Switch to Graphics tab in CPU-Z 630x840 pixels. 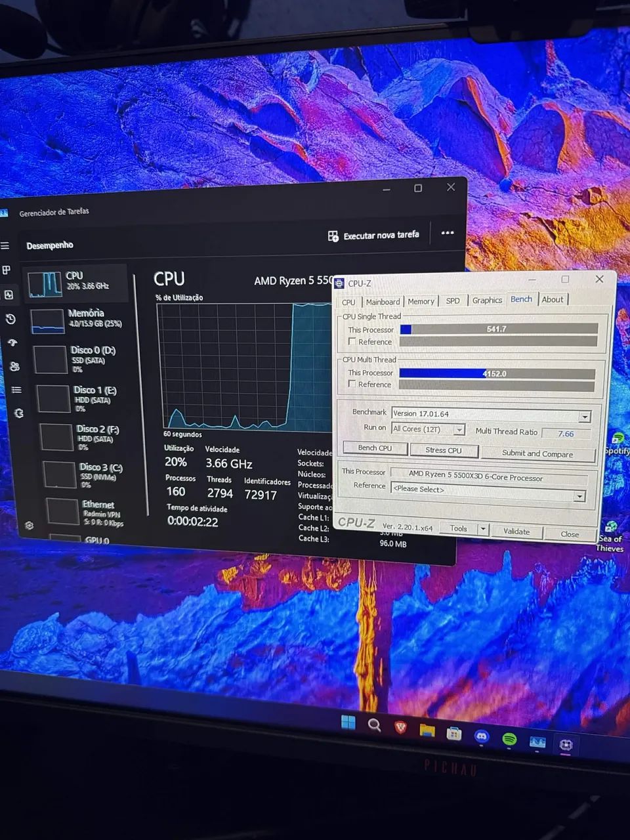[487, 300]
